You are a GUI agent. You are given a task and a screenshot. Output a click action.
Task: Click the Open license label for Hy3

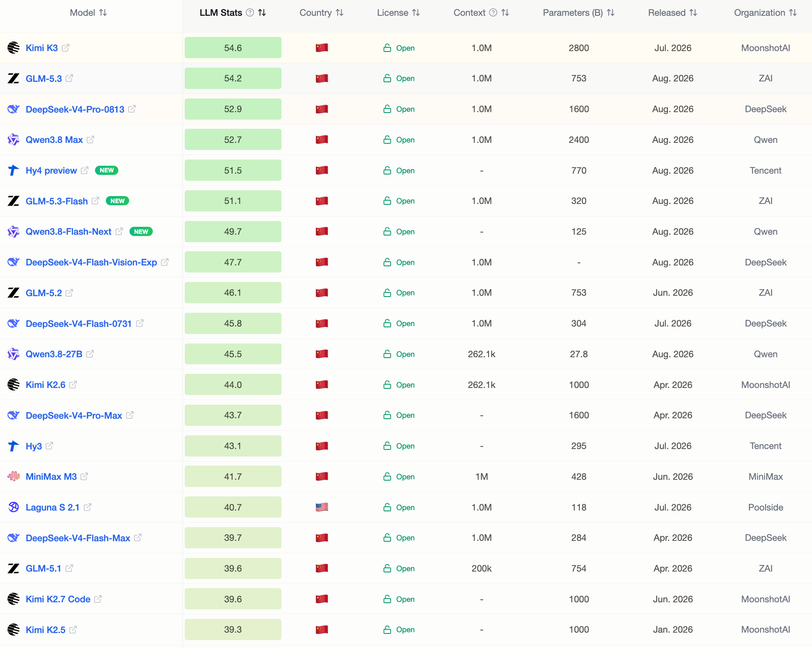(405, 446)
